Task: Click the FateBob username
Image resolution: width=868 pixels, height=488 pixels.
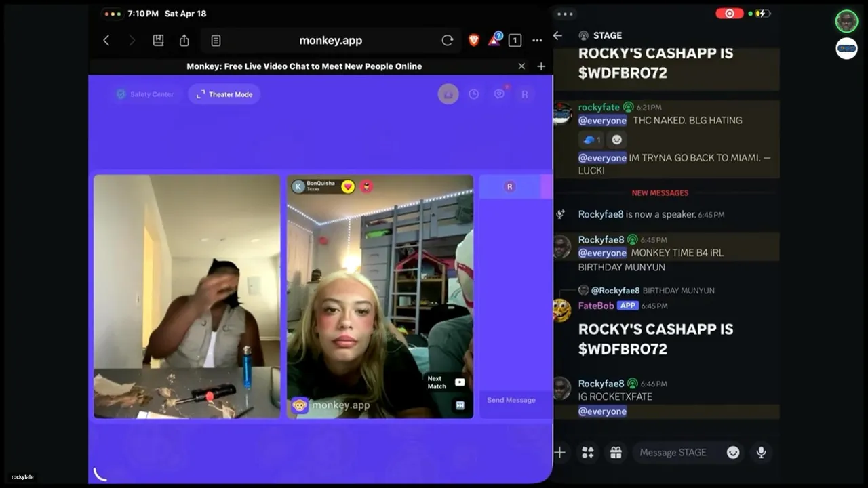Action: (x=596, y=306)
